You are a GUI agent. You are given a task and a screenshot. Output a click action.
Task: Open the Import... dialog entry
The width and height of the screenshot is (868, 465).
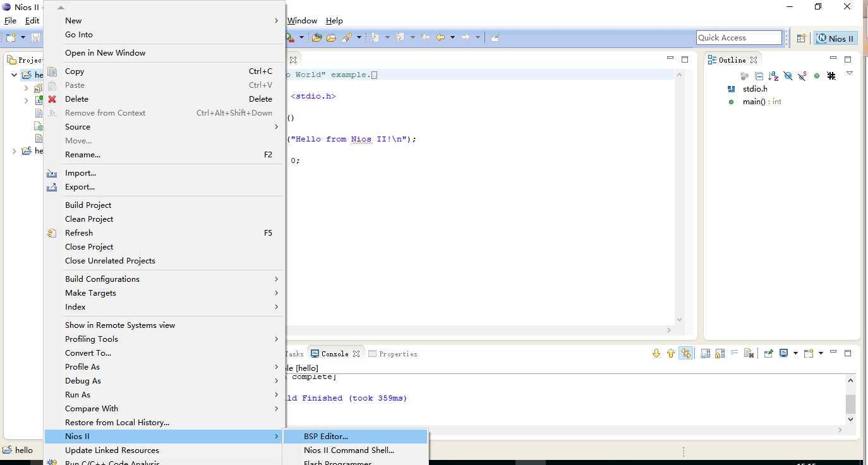(164, 173)
